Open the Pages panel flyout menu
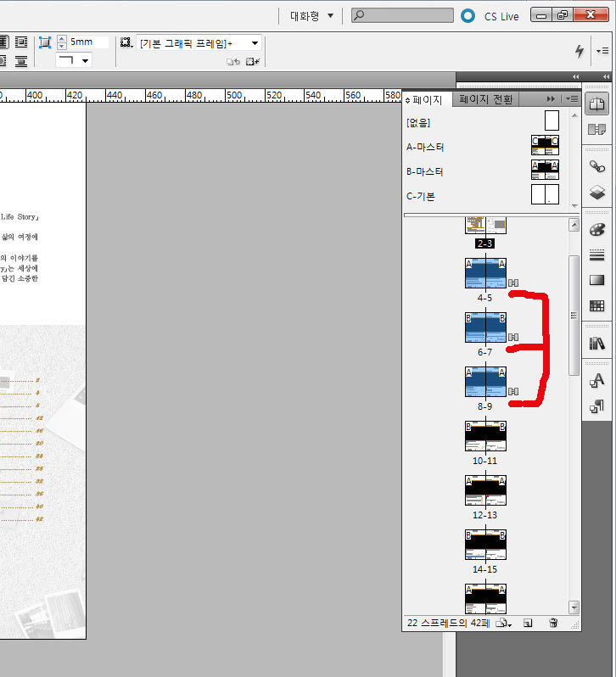The width and height of the screenshot is (616, 677). pyautogui.click(x=572, y=99)
